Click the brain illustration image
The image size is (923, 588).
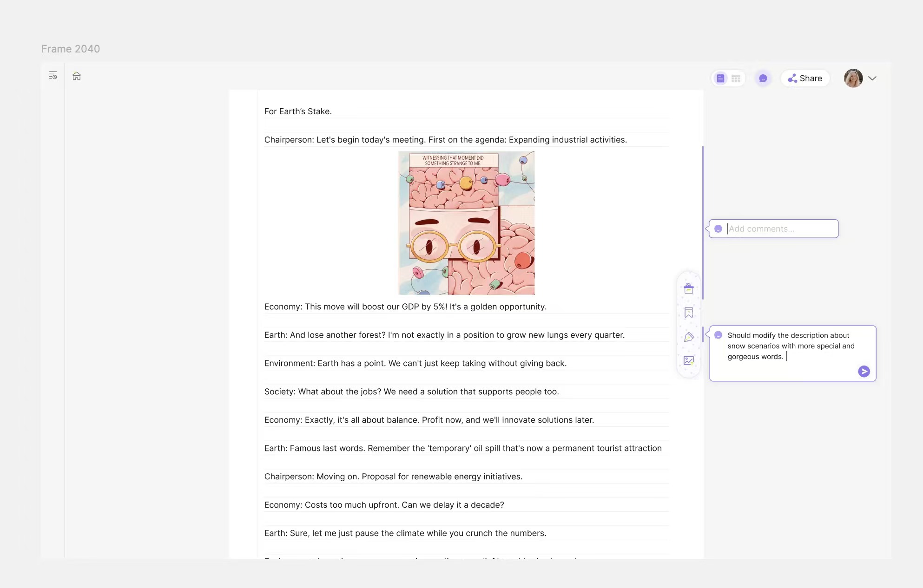[x=466, y=223]
